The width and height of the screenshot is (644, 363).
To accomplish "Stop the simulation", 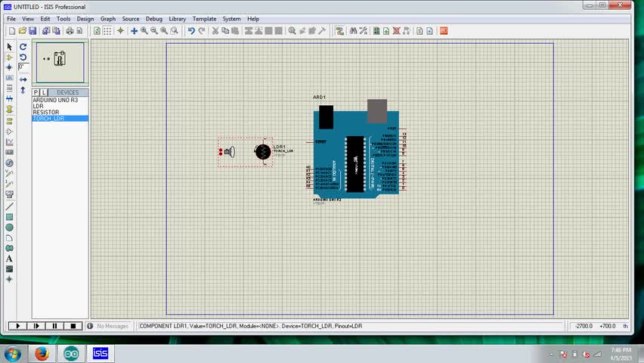I will 73,326.
